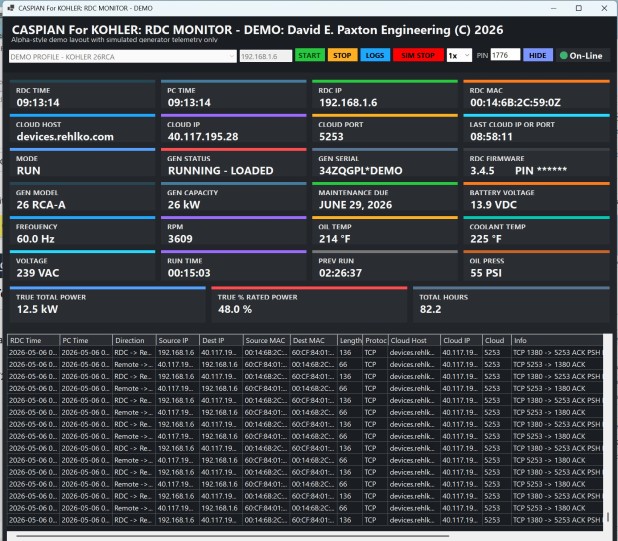Image resolution: width=618 pixels, height=541 pixels.
Task: Click the PIN input field
Action: [x=505, y=55]
